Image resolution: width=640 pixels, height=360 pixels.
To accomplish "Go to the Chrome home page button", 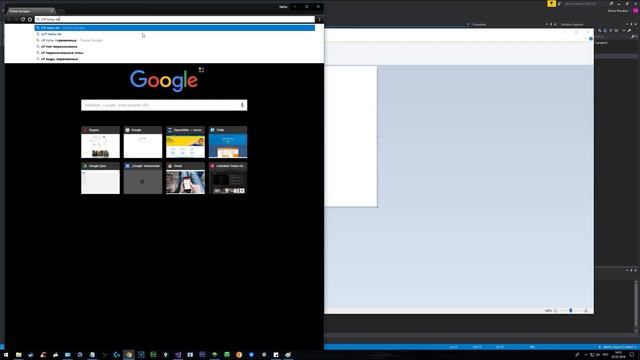I will pyautogui.click(x=30, y=19).
